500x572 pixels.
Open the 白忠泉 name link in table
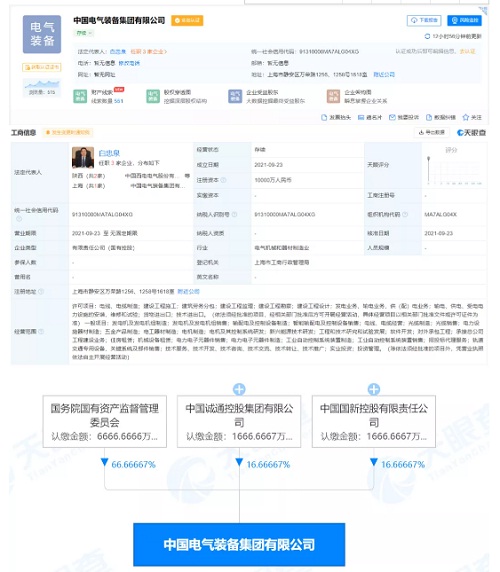pyautogui.click(x=109, y=153)
